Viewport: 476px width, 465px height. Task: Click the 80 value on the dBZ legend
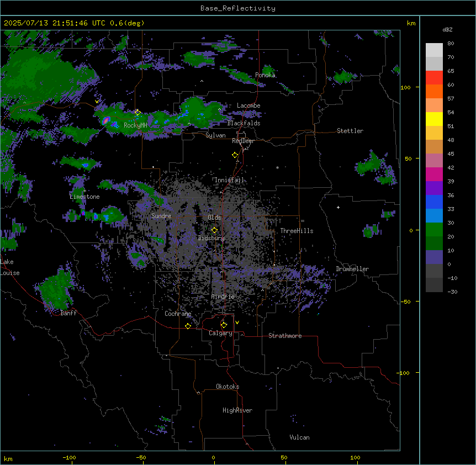pos(451,44)
